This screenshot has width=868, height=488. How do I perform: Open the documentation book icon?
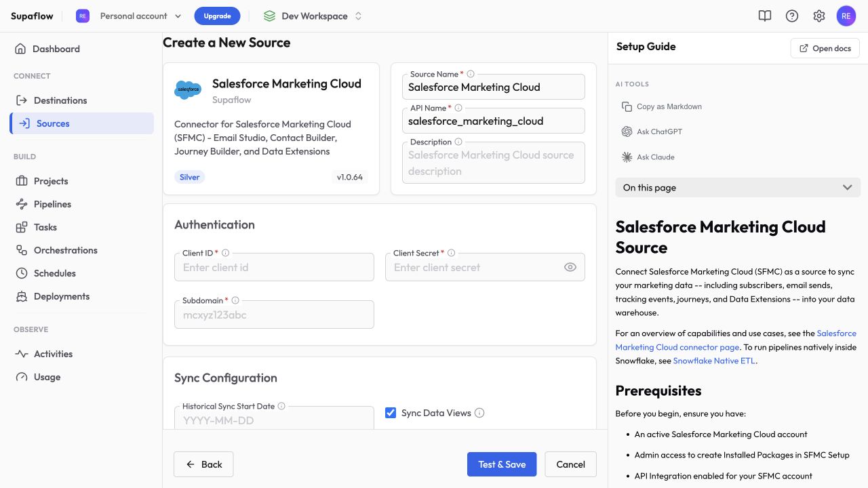765,16
